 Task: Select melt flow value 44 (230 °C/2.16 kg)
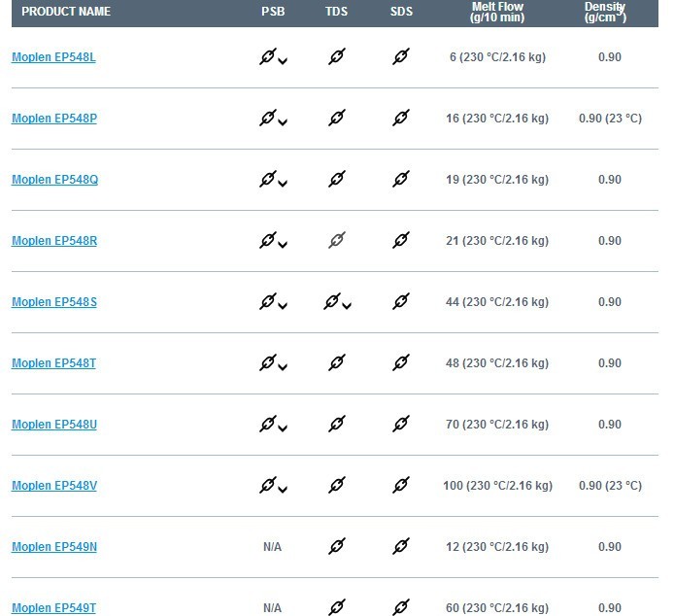pos(497,302)
